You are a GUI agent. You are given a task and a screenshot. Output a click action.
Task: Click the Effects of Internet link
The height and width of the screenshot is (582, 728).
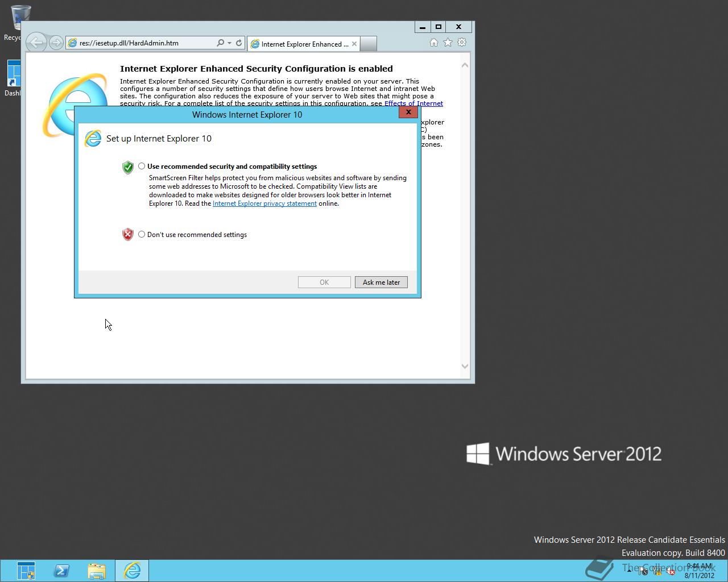[413, 103]
